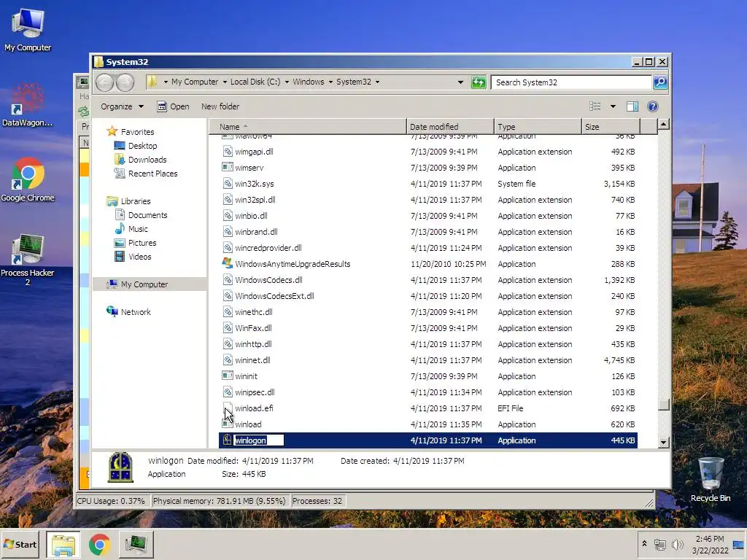Click the file list scroll up arrow
The width and height of the screenshot is (747, 560).
tap(663, 125)
